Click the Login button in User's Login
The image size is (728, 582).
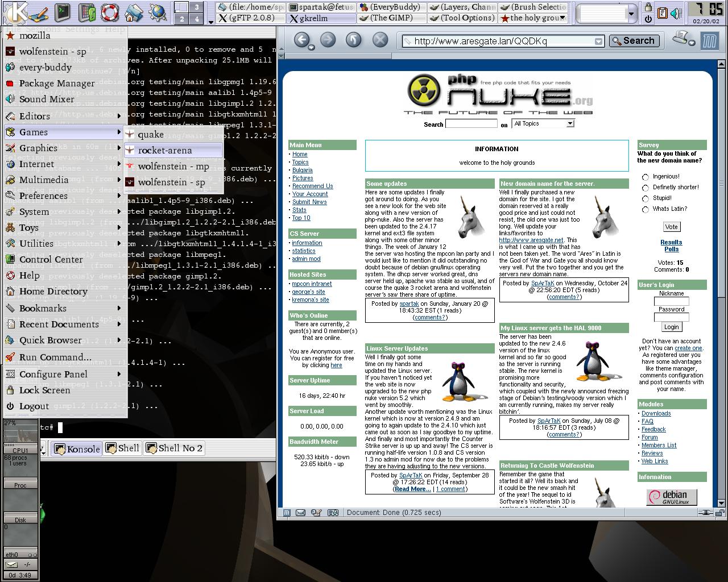point(671,327)
